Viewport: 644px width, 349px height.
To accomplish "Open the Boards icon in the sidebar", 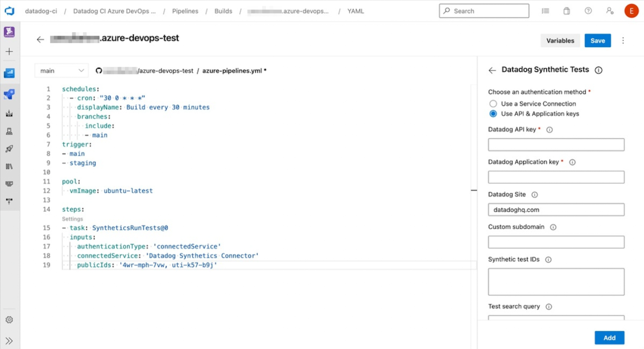I will pos(9,73).
